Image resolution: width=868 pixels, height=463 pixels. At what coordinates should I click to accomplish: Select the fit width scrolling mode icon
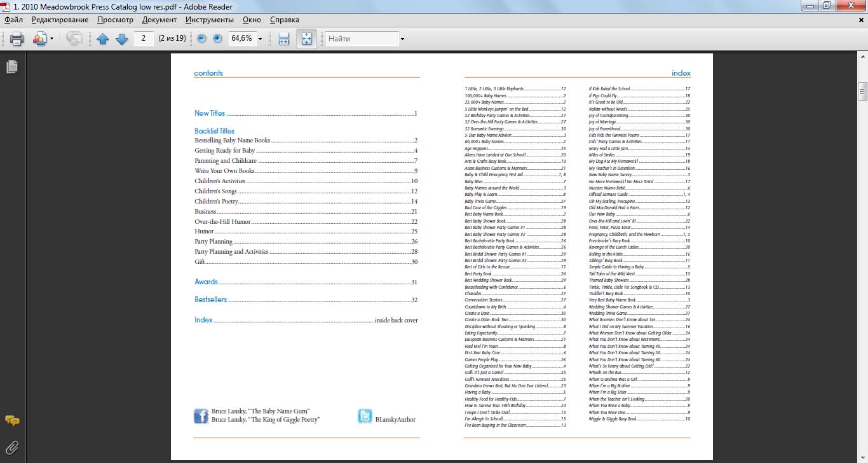click(284, 39)
